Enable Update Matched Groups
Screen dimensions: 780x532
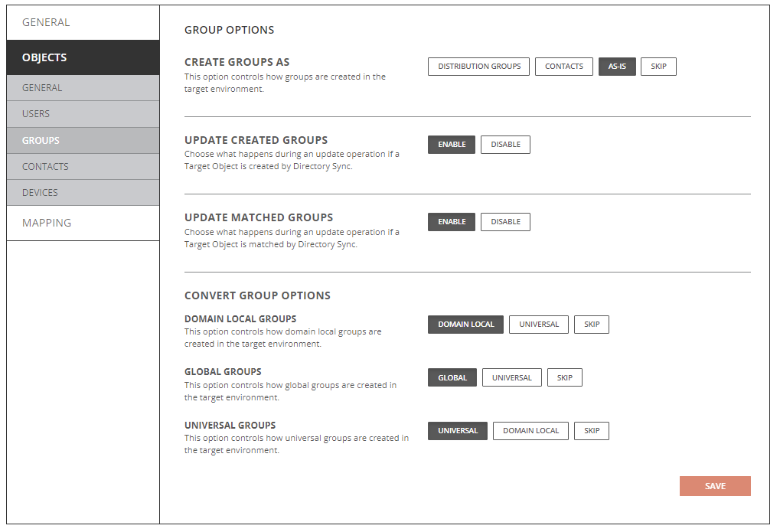click(452, 222)
